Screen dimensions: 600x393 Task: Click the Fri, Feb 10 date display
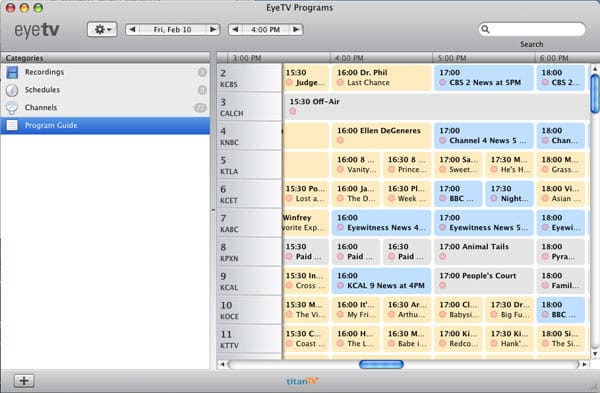click(173, 29)
